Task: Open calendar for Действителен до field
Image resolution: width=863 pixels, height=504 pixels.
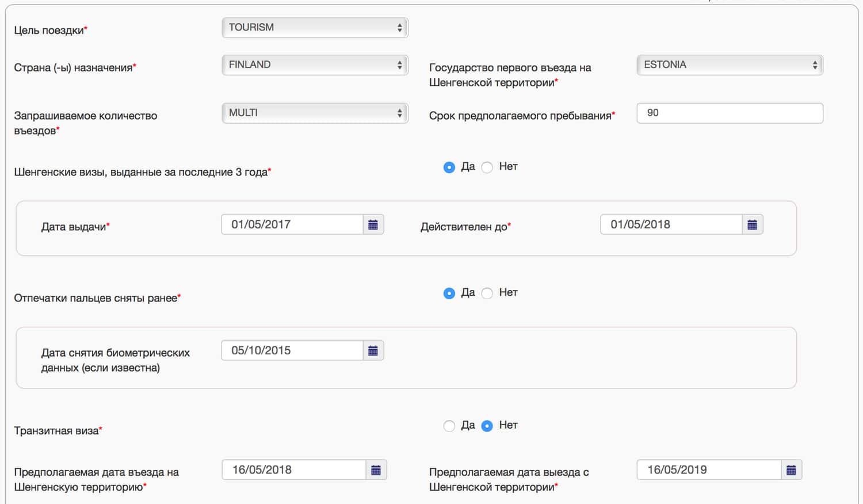Action: coord(752,224)
